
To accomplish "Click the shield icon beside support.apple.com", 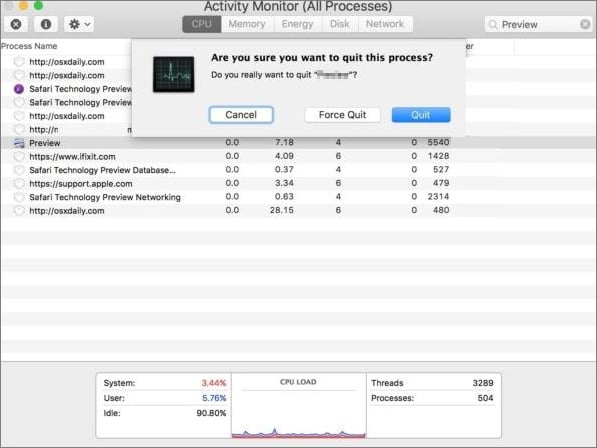I will pos(19,183).
